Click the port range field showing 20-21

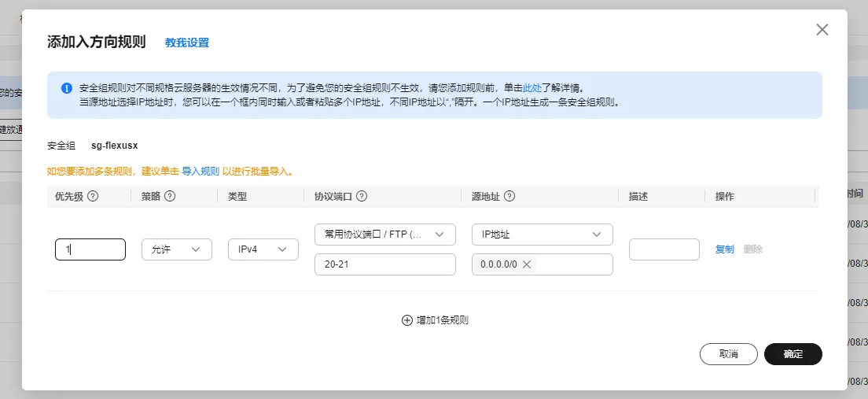tap(384, 264)
